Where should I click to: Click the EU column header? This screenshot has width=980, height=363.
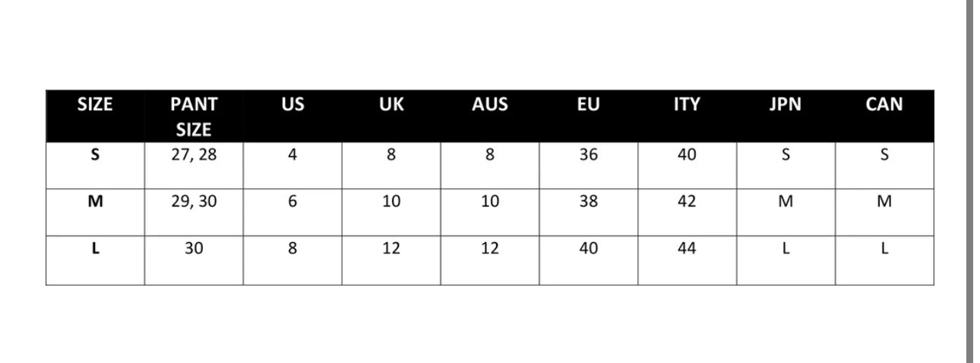click(588, 106)
